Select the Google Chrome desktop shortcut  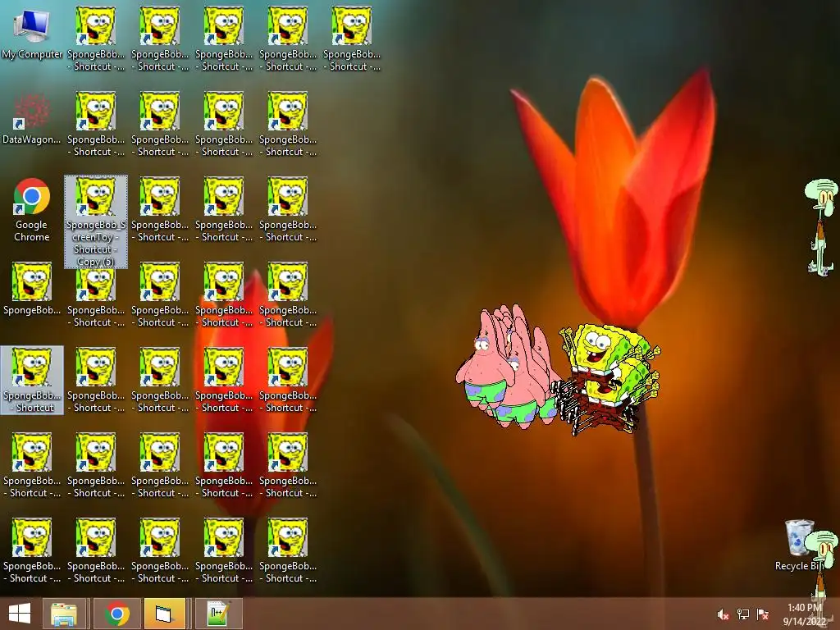[32, 209]
